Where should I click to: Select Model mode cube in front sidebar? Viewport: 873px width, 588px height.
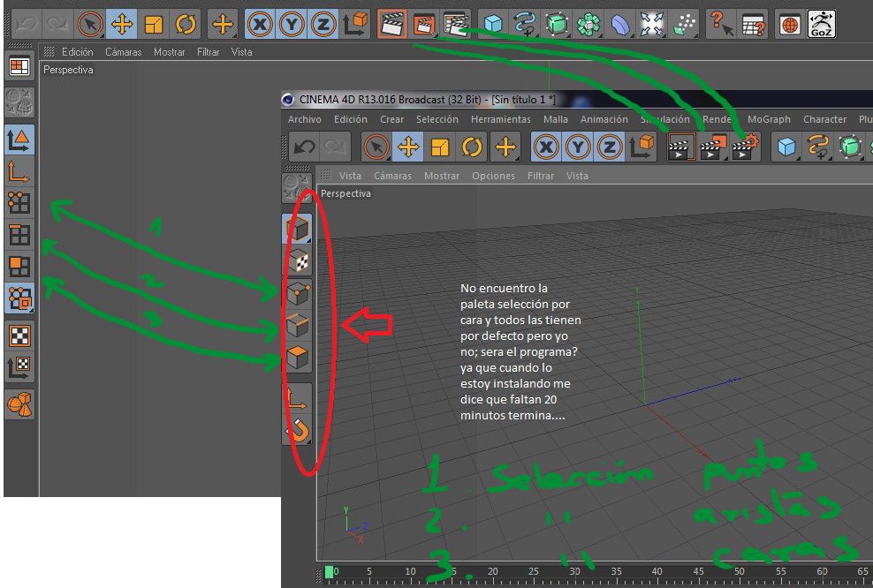point(297,229)
